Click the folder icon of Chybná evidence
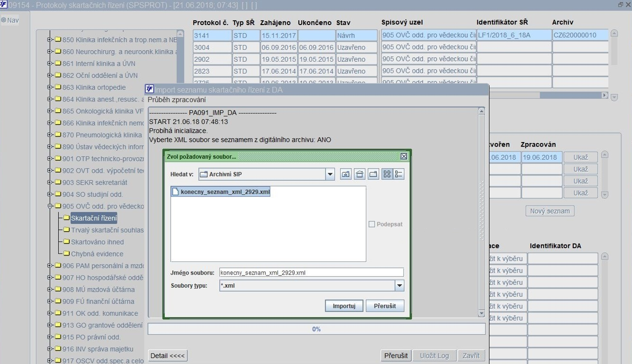The height and width of the screenshot is (364, 632). [66, 254]
